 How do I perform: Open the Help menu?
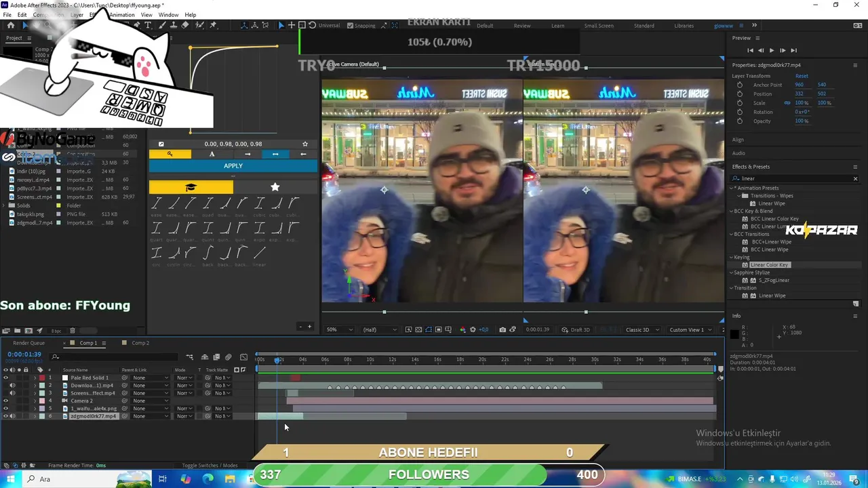click(x=191, y=15)
